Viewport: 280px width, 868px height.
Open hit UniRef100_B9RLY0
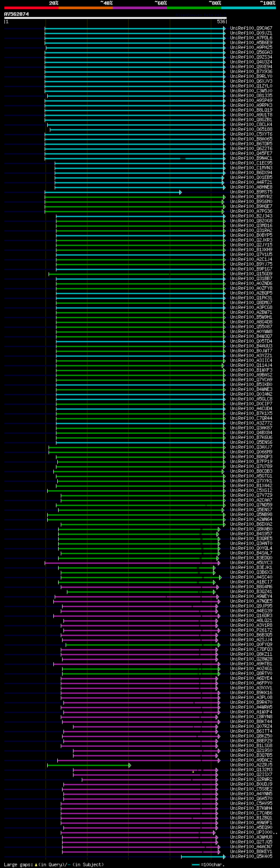(x=251, y=76)
